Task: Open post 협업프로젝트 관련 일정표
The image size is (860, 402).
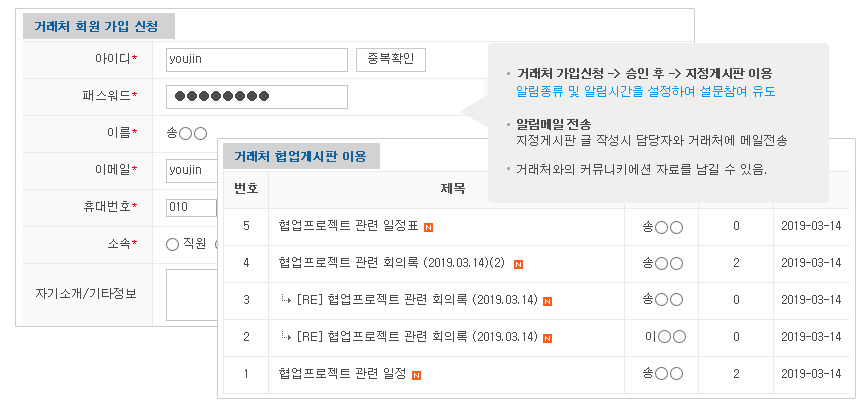Action: pos(348,226)
